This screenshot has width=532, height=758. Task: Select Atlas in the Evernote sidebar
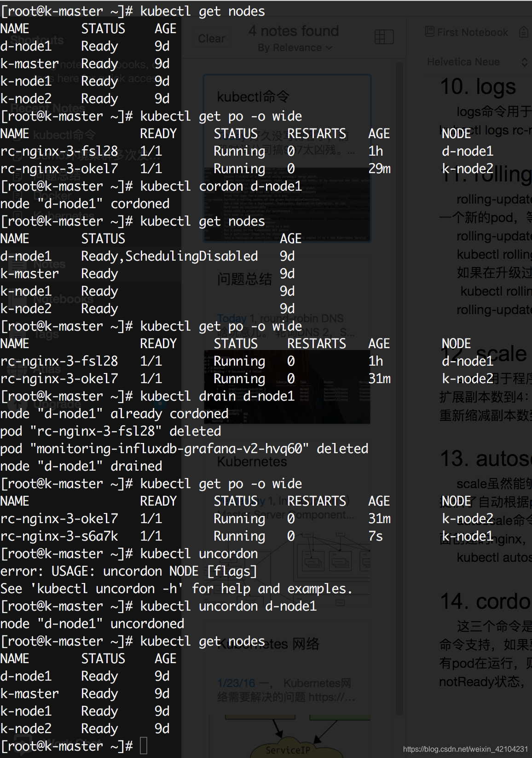click(46, 368)
